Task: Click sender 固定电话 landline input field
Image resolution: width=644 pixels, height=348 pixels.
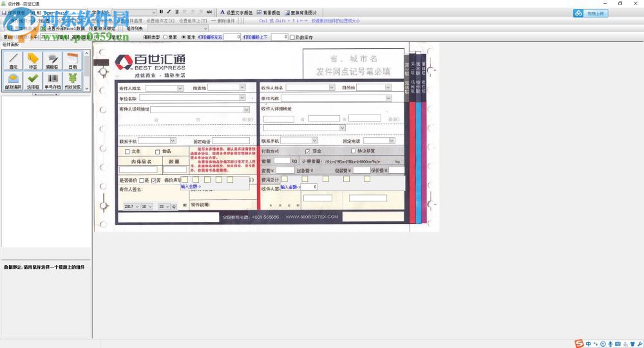Action: tap(231, 141)
